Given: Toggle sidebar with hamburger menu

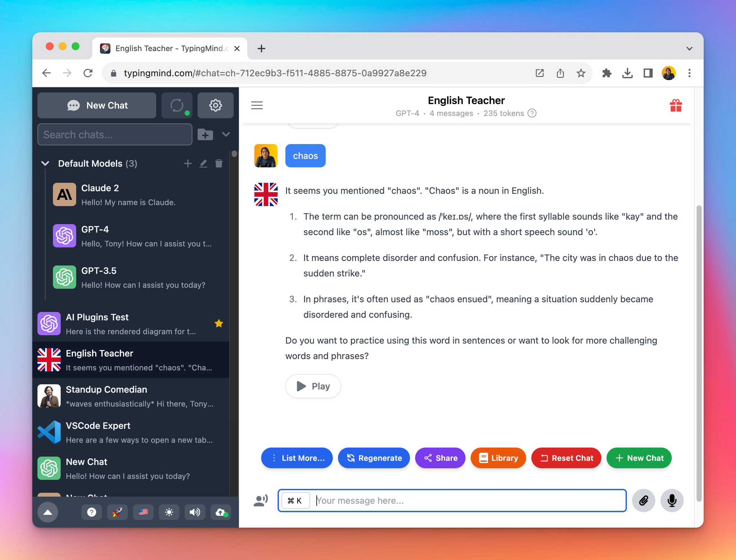Looking at the screenshot, I should coord(257,105).
